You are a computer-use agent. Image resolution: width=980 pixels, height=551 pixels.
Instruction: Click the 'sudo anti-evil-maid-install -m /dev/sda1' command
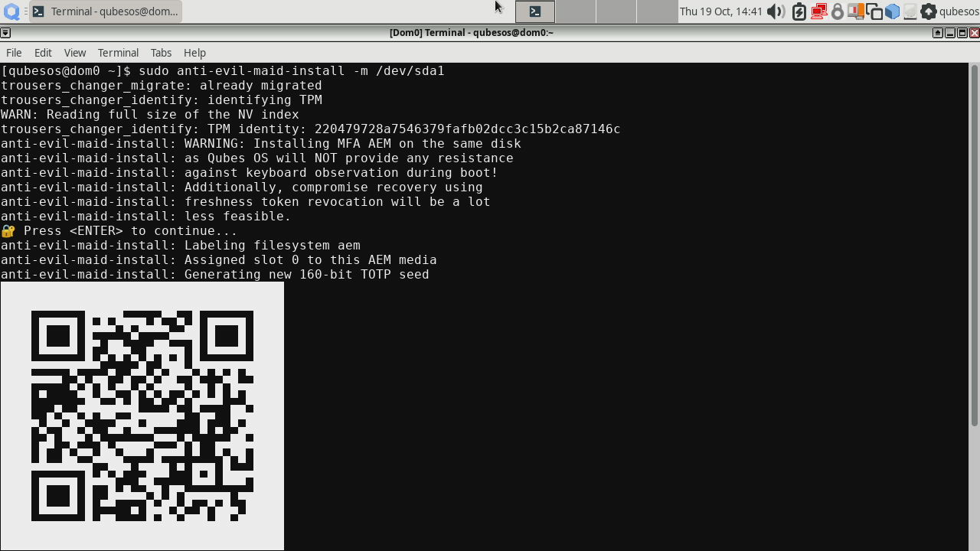(x=292, y=70)
